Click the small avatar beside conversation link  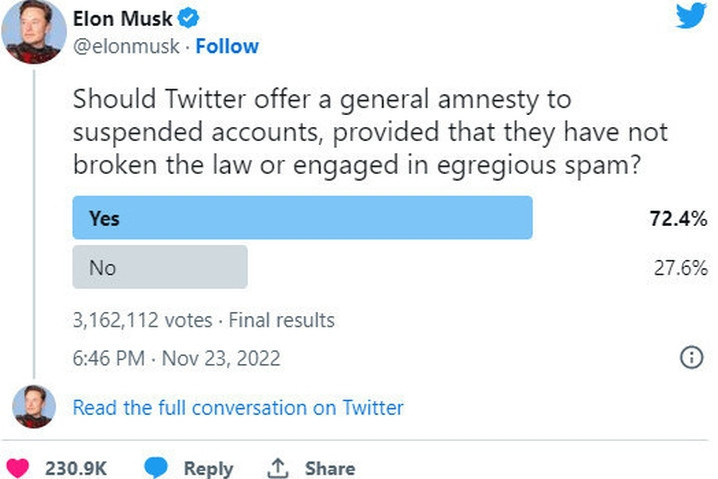point(32,406)
